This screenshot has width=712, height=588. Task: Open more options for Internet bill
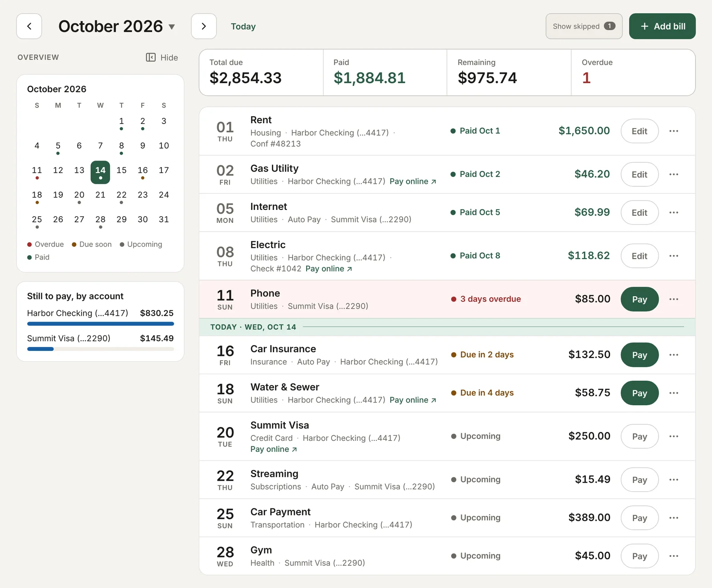674,213
